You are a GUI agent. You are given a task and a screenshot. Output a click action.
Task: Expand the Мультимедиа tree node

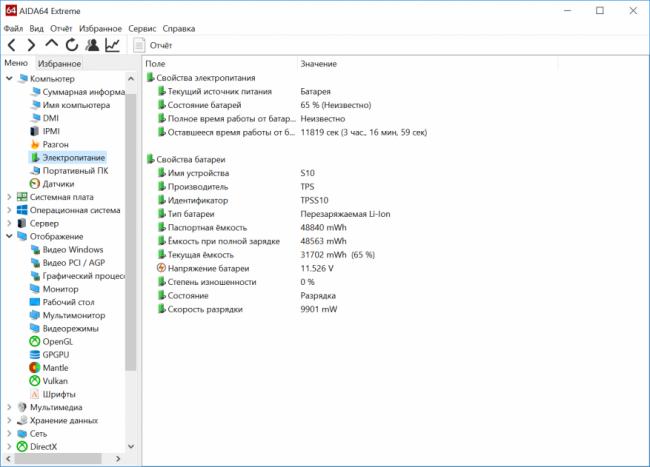pyautogui.click(x=9, y=407)
